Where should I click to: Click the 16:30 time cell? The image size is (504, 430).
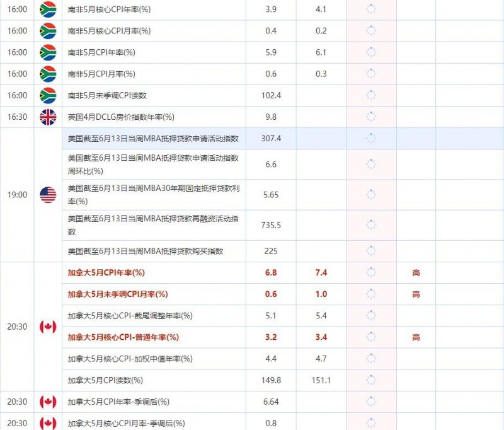pyautogui.click(x=17, y=117)
